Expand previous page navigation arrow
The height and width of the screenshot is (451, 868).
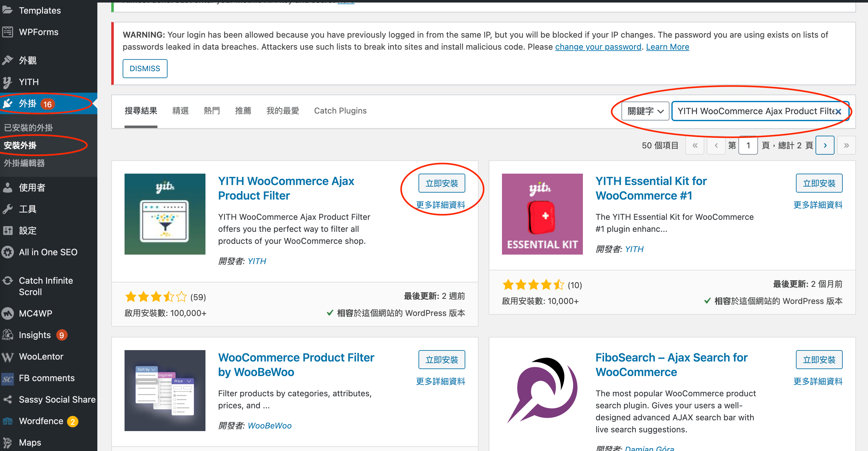pos(716,145)
